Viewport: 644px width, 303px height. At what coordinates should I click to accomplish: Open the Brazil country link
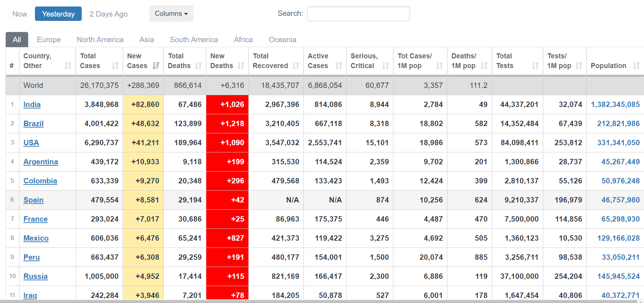[33, 124]
